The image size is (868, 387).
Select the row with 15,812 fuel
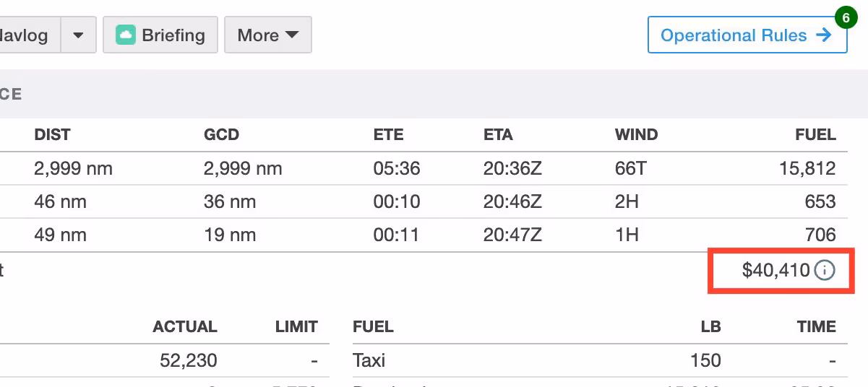click(x=434, y=169)
